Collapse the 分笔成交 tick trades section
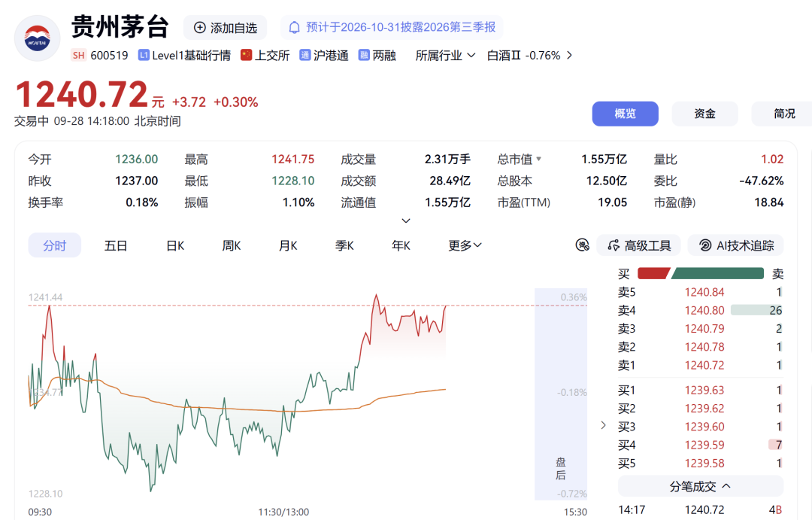This screenshot has height=520, width=812. click(700, 486)
